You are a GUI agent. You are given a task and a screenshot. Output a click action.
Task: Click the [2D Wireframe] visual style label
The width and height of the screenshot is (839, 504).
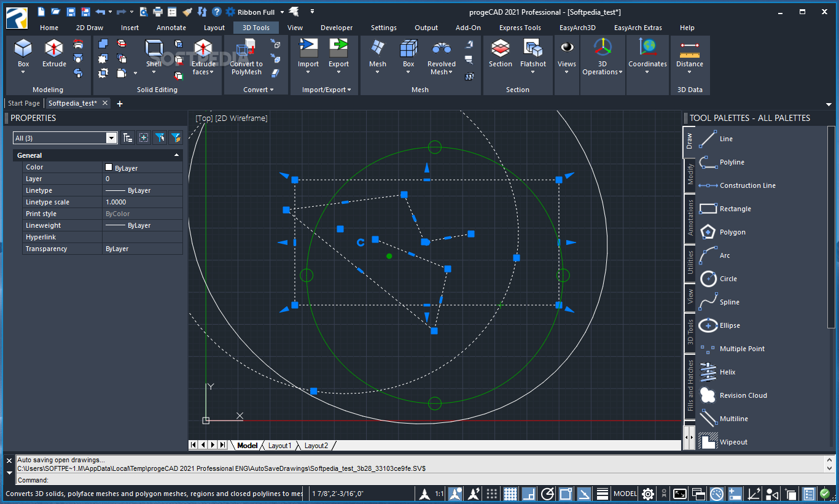pos(241,118)
